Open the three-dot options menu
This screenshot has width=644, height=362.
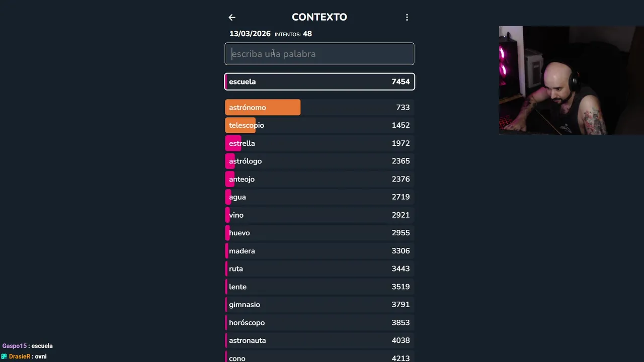(x=407, y=18)
